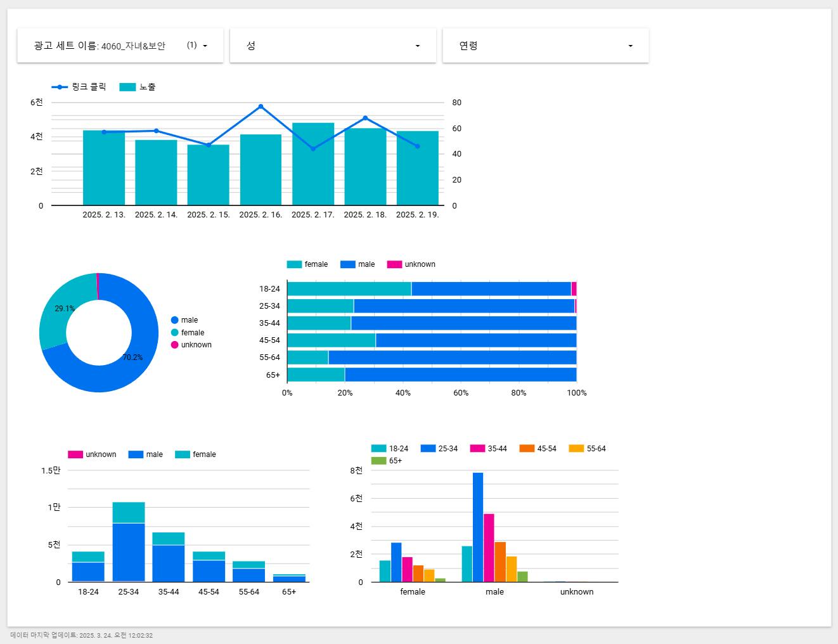This screenshot has width=838, height=644.
Task: Click the link-click line point on 2025. 2. 15.
Action: (209, 145)
